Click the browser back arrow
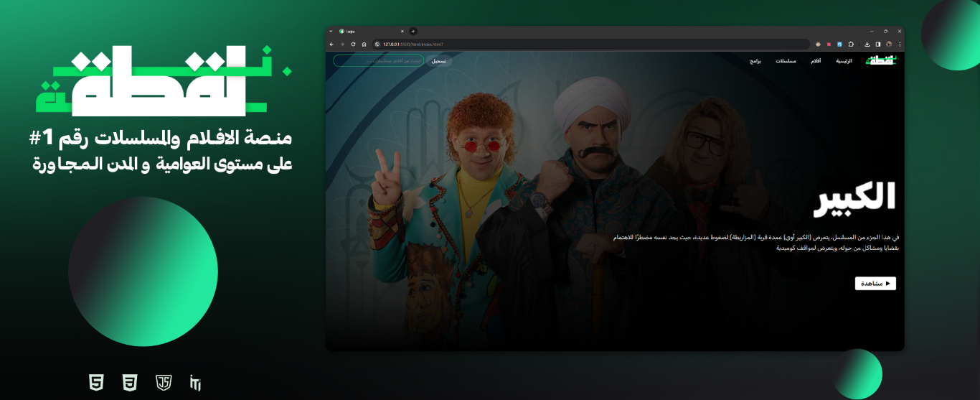Viewport: 980px width, 400px height. [331, 45]
